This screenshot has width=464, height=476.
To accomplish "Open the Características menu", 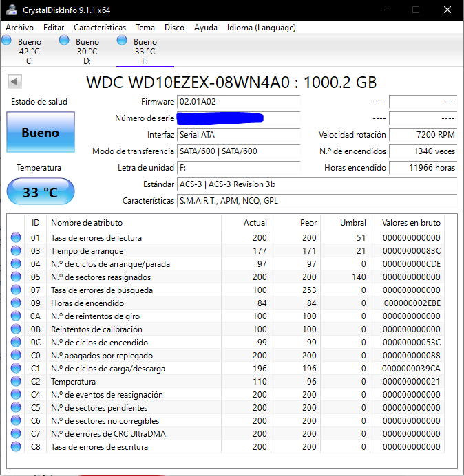I will tap(100, 28).
